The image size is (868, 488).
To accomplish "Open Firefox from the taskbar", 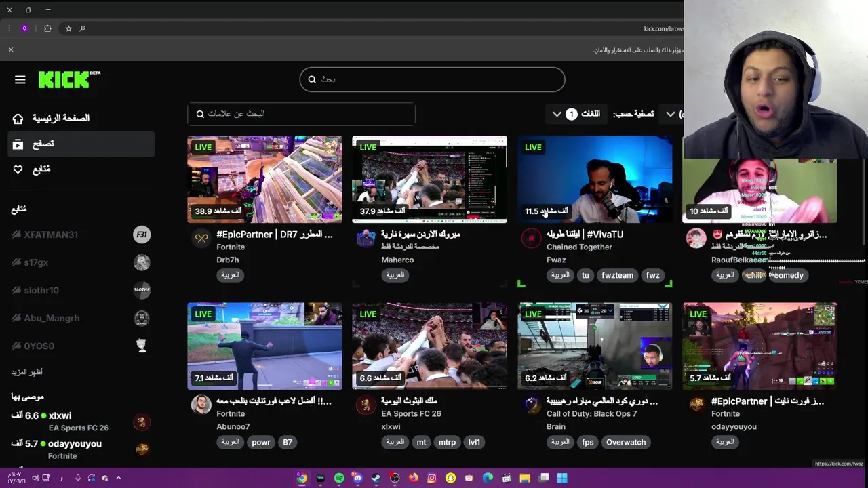I will [x=413, y=478].
